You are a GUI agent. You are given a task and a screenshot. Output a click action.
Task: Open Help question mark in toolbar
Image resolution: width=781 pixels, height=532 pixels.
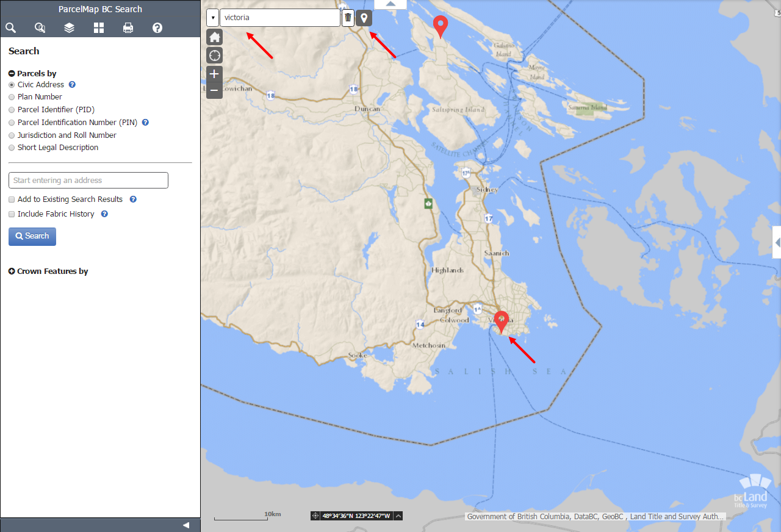click(x=157, y=27)
